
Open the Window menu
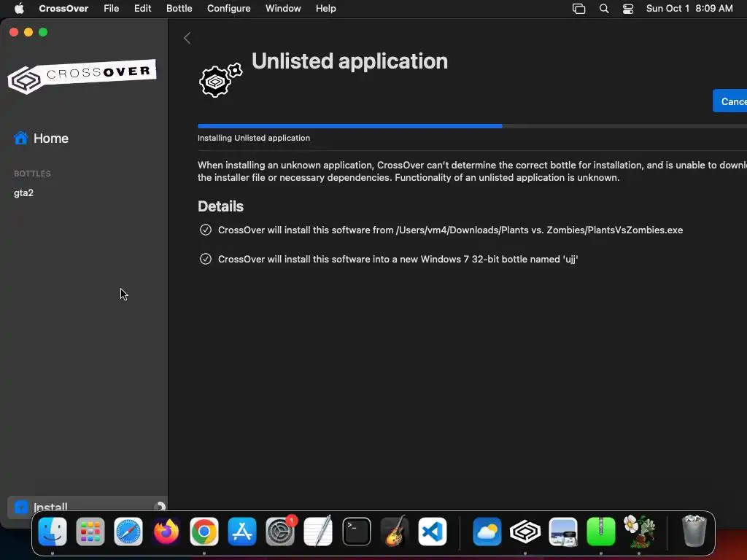(x=283, y=9)
